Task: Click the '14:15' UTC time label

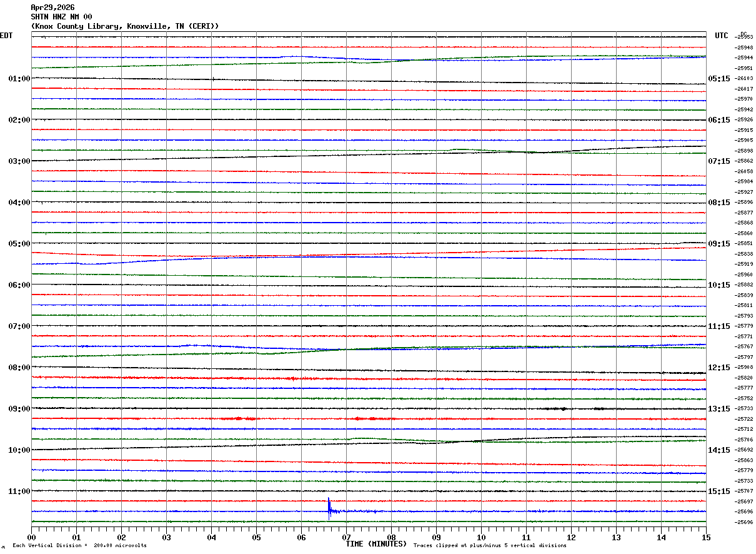Action: (x=719, y=450)
